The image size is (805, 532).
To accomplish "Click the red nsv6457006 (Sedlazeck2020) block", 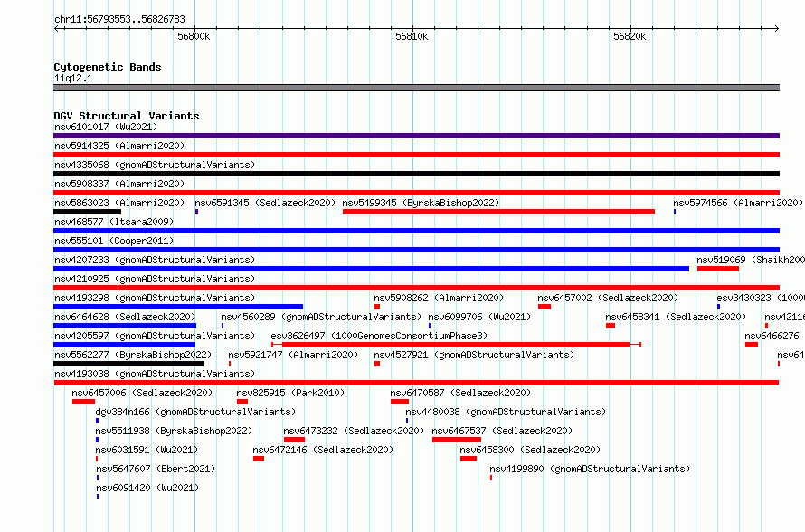I will (84, 402).
